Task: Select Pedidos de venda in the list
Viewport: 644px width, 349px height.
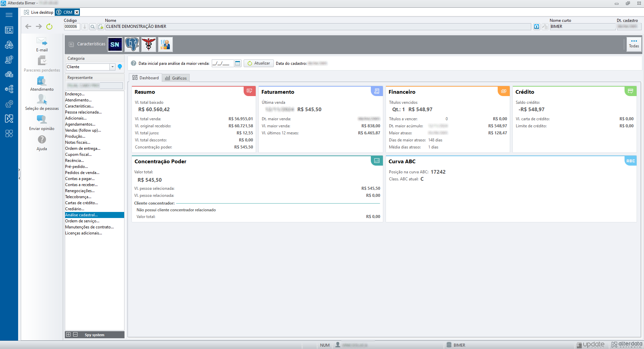Action: (82, 173)
